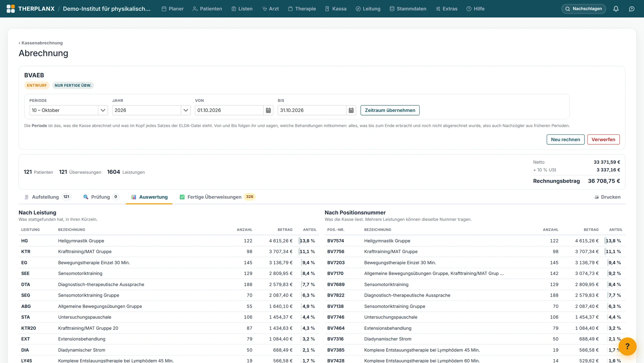Viewport: 644px width, 363px height.
Task: Open the Kassa menu
Action: click(x=336, y=9)
